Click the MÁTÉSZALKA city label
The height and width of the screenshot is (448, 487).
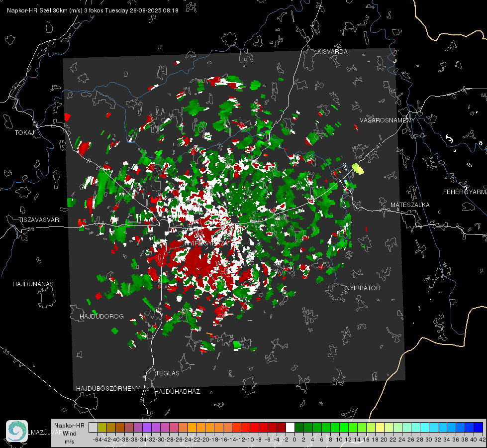pos(410,205)
